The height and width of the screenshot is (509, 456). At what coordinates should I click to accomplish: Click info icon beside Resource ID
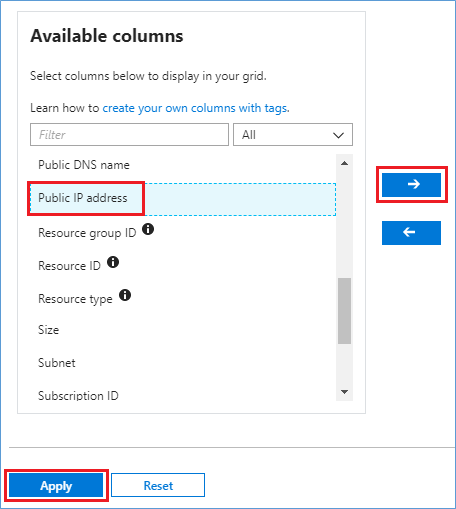click(x=113, y=262)
